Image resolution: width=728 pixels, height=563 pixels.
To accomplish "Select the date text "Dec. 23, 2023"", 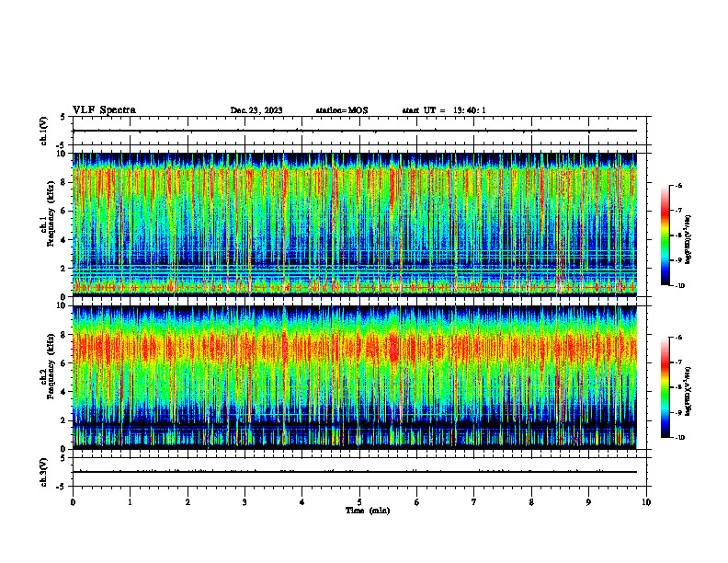I will 256,110.
